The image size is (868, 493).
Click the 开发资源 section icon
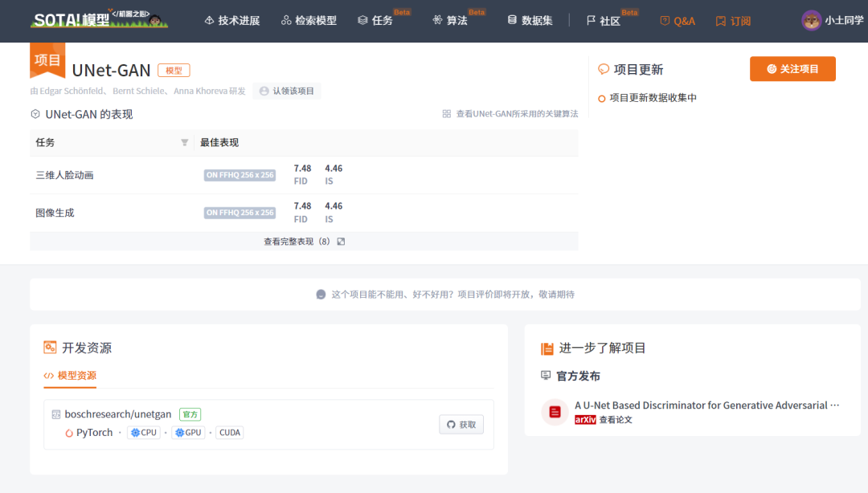pyautogui.click(x=50, y=348)
